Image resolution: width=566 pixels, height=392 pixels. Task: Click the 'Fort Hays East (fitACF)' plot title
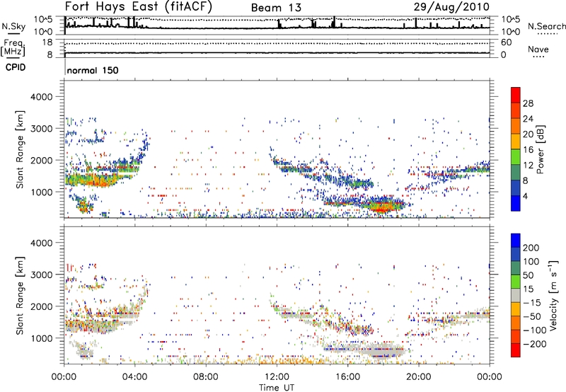click(x=138, y=7)
